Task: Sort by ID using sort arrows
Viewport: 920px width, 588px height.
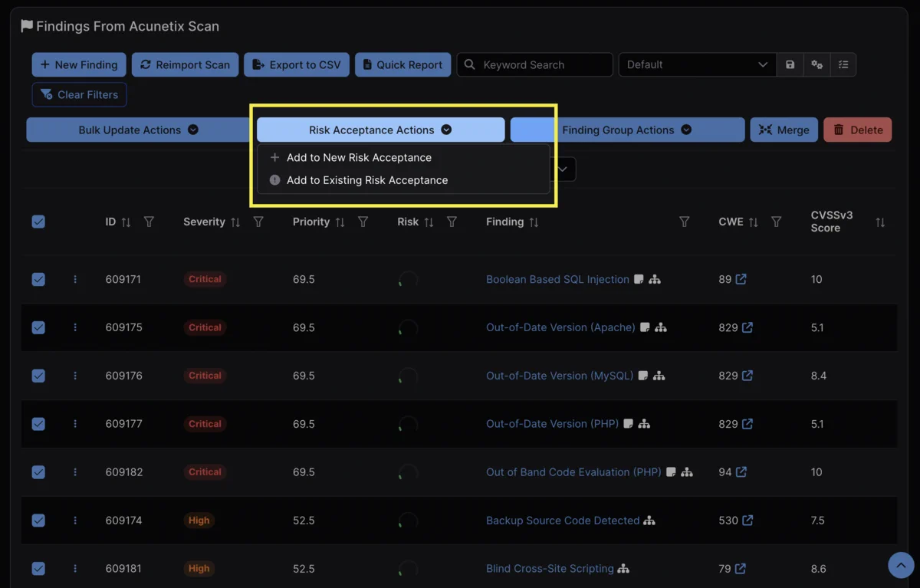Action: [127, 222]
